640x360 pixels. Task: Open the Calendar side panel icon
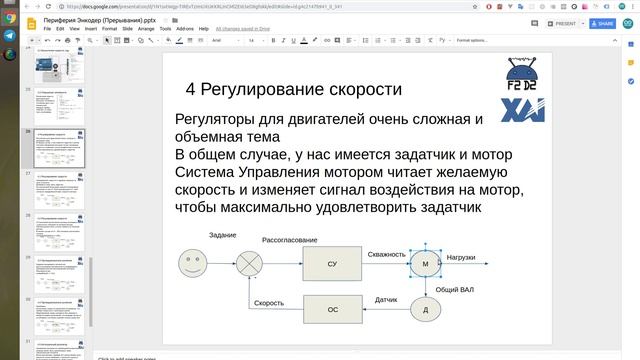(631, 44)
